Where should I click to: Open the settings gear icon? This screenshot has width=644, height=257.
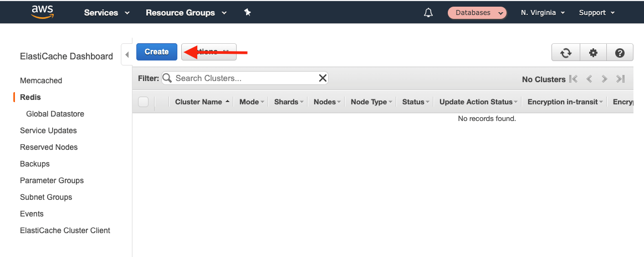tap(593, 53)
